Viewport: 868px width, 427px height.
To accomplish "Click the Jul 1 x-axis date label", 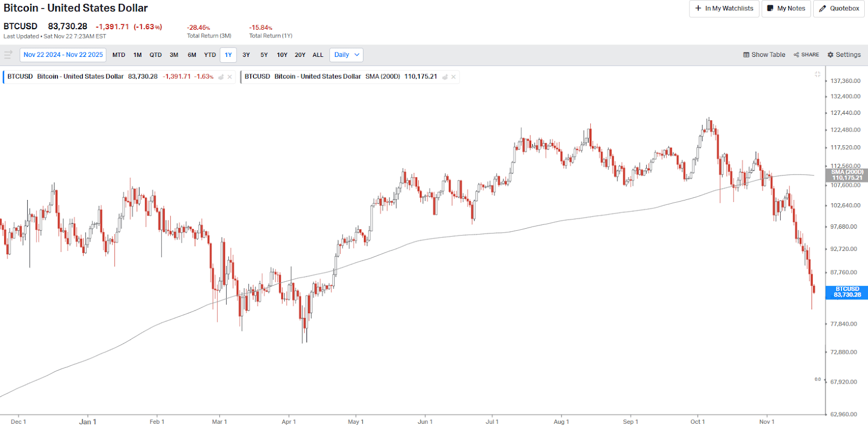I will click(x=492, y=422).
